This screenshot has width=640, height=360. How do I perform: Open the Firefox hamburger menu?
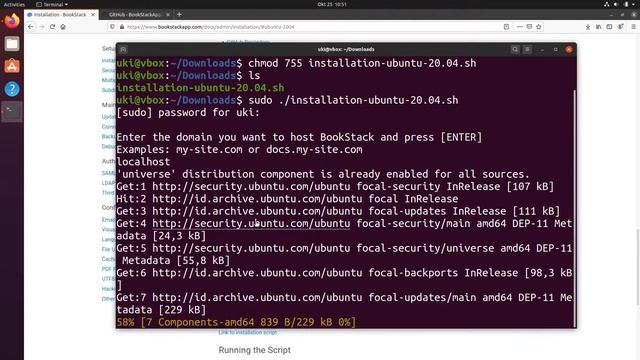tap(633, 27)
